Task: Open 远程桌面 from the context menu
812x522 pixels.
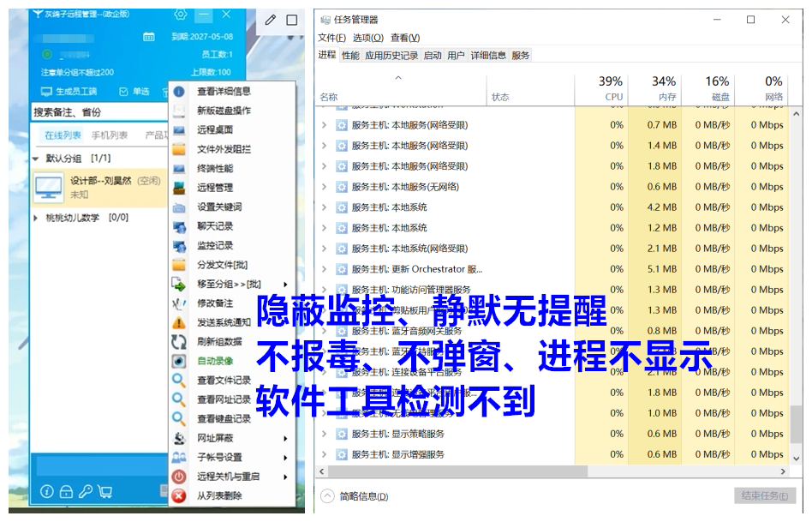Action: click(214, 129)
